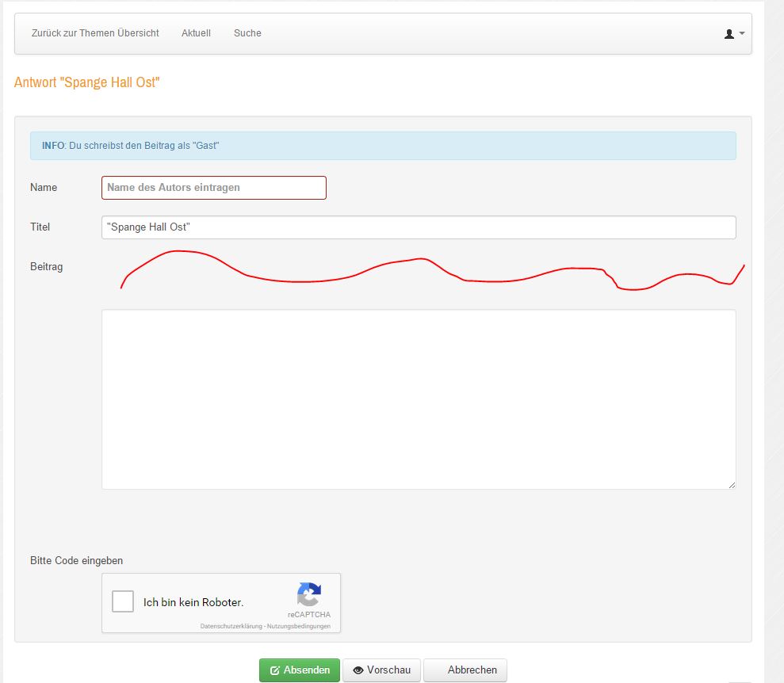Open the Aktuell menu item
The height and width of the screenshot is (683, 784).
(x=196, y=33)
